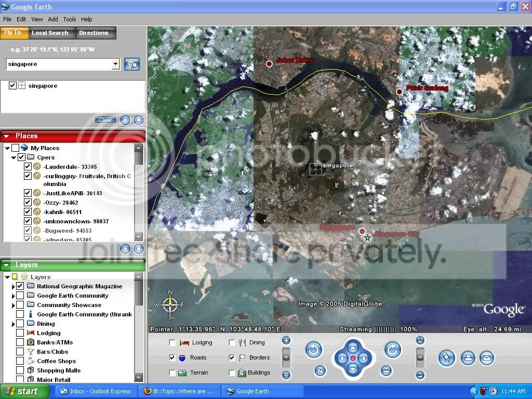Screen dimensions: 532x399
Task: Print the current map view
Action: tap(468, 358)
